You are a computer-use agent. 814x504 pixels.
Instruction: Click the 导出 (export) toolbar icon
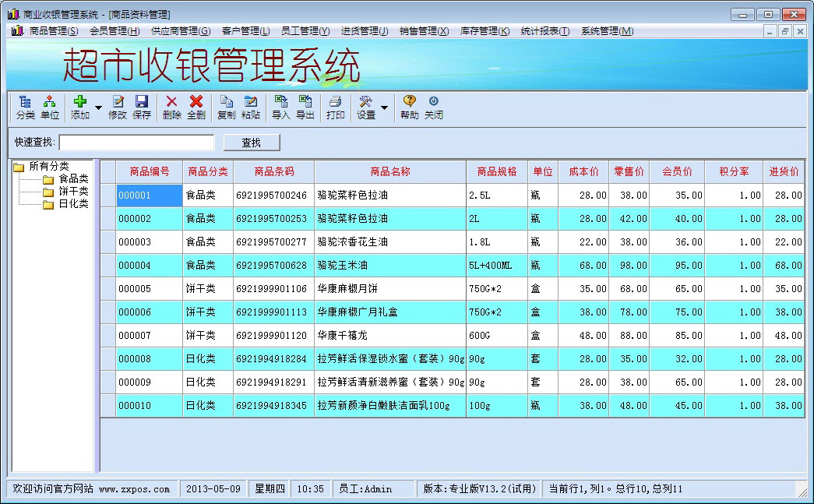point(305,107)
